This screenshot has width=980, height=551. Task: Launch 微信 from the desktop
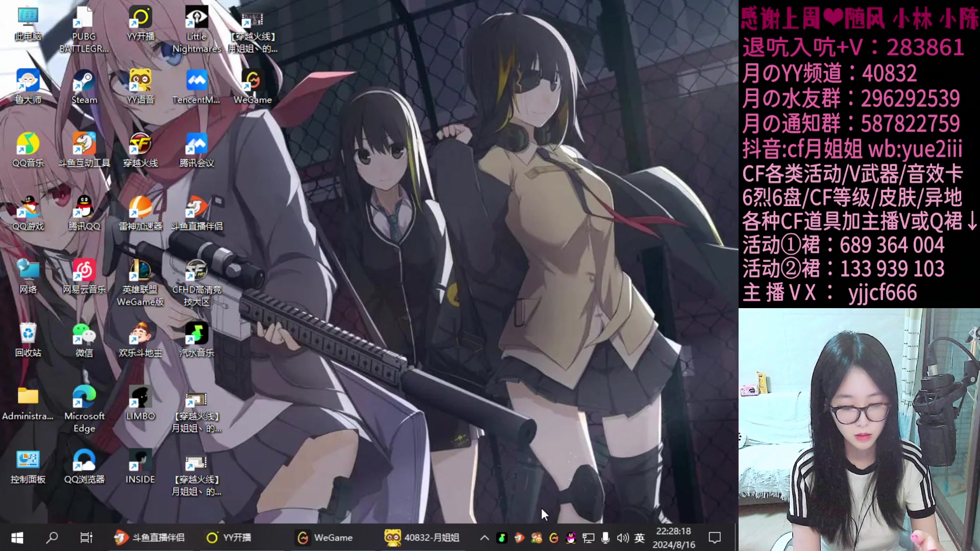coord(84,340)
